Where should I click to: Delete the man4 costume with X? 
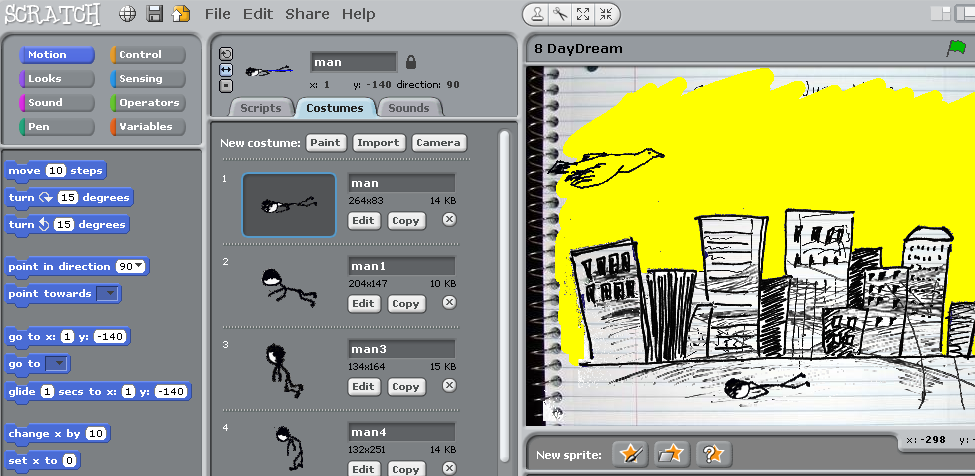tap(449, 468)
